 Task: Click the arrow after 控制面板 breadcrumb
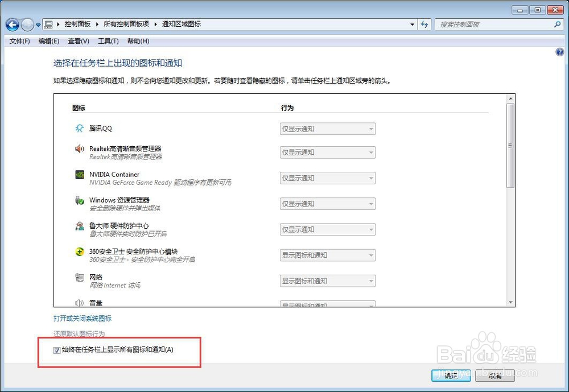click(x=97, y=24)
